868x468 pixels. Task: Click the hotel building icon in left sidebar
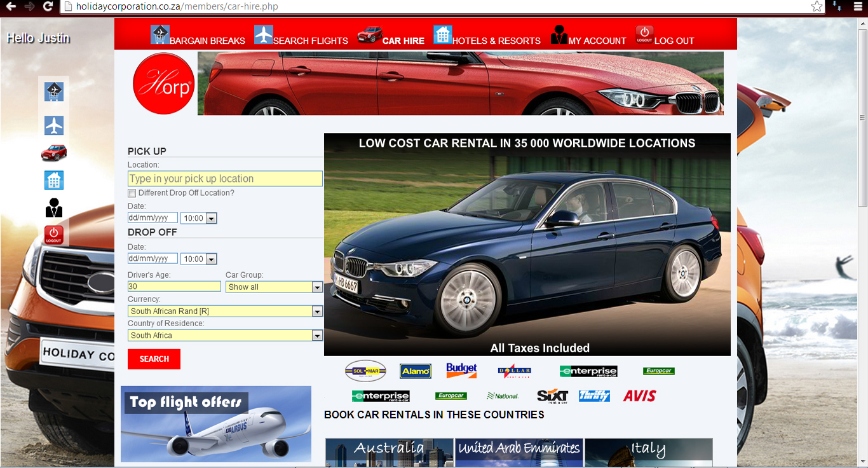click(x=54, y=181)
